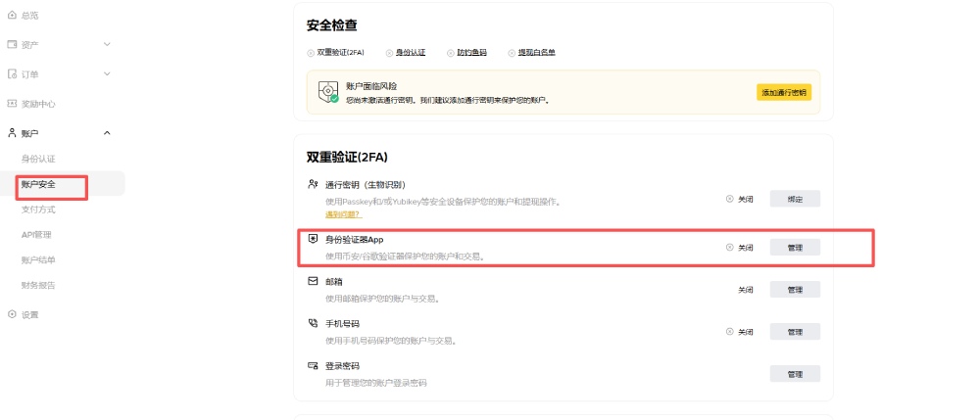Click the 手机号码 phone icon
The width and height of the screenshot is (980, 420).
pyautogui.click(x=313, y=323)
